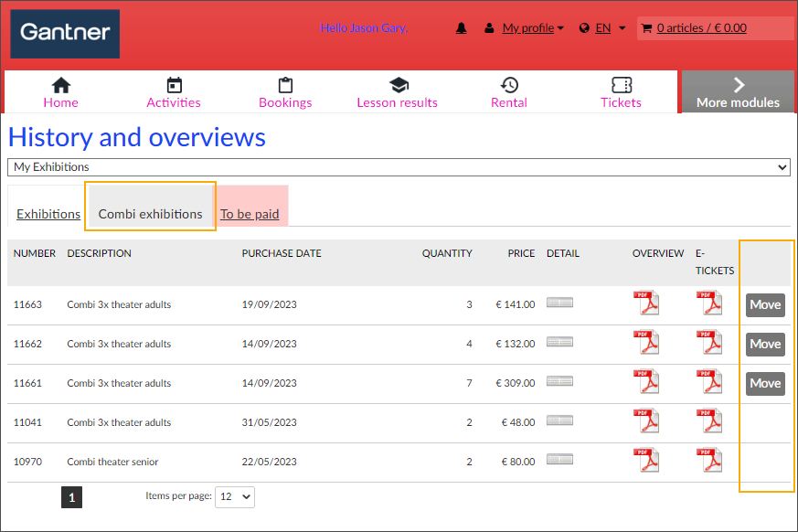
Task: Change language via EN dropdown
Action: 603,28
